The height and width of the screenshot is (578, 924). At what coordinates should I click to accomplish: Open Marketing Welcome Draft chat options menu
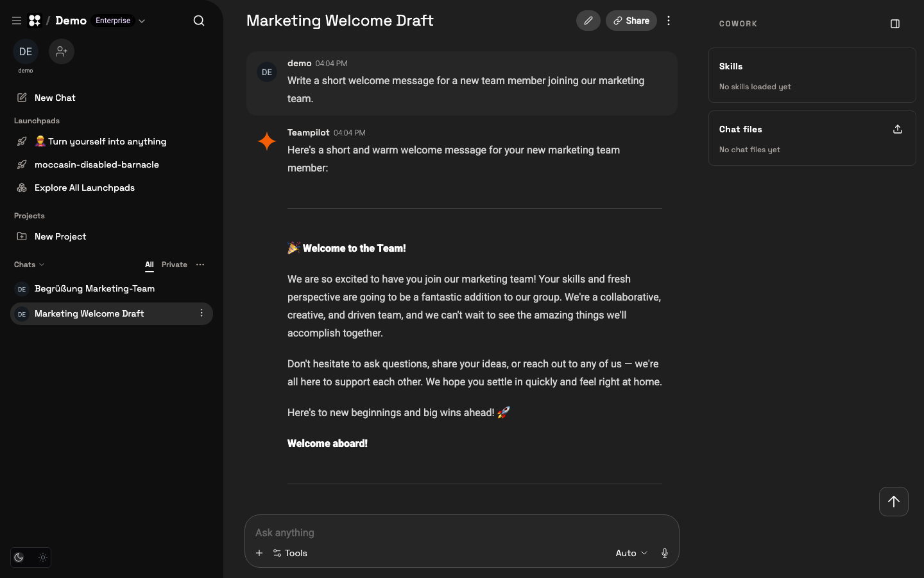pos(201,313)
